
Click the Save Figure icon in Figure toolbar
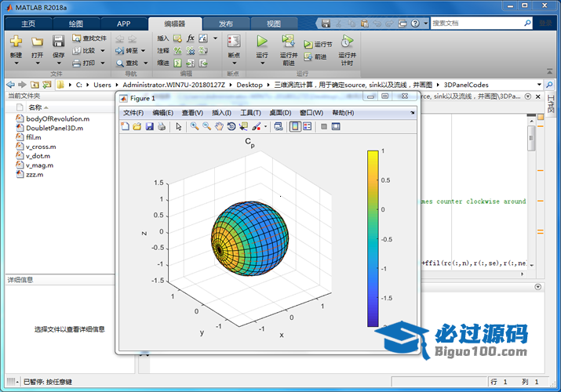(x=150, y=126)
